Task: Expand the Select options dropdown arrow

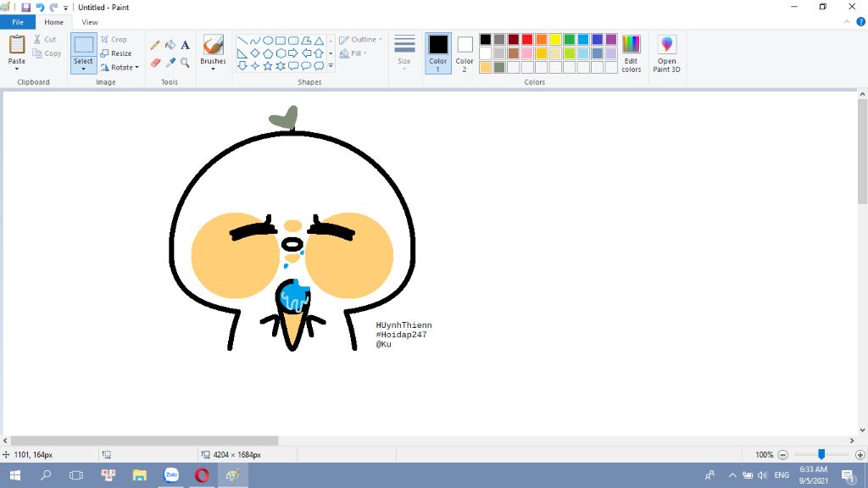Action: (84, 69)
